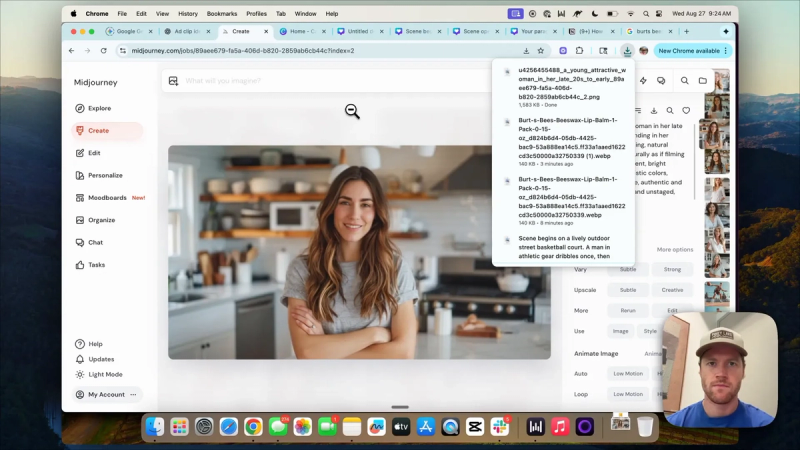Screen dimensions: 800x450
Task: Click the download image icon above the prompt
Action: tap(654, 110)
